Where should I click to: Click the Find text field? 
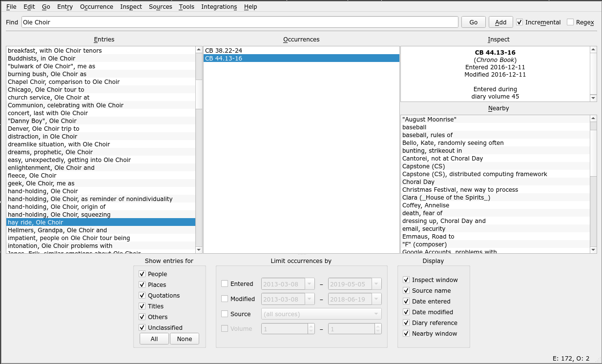pos(240,22)
